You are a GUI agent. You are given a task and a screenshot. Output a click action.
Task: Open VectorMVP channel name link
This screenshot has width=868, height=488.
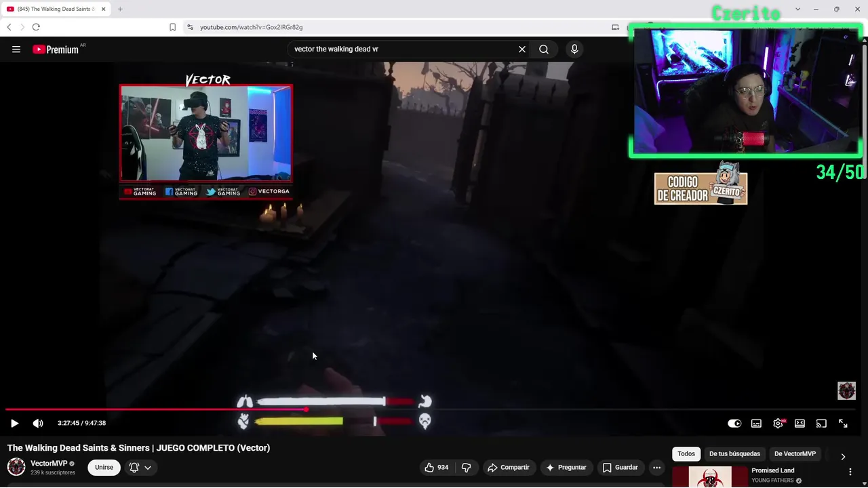click(49, 464)
